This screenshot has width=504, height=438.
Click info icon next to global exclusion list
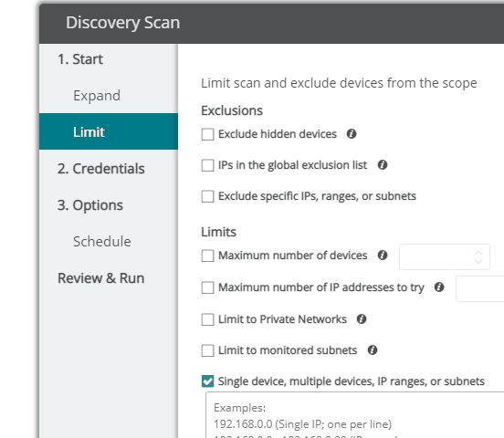tap(383, 165)
